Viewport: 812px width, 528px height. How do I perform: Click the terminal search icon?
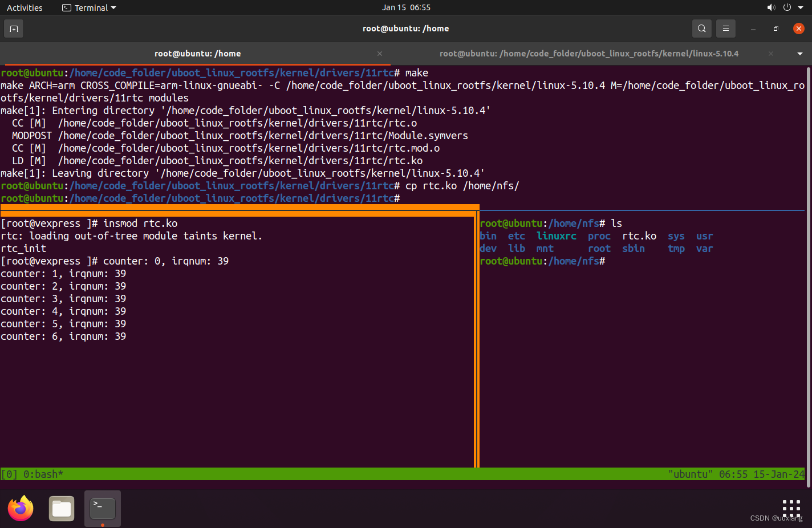[x=701, y=29]
